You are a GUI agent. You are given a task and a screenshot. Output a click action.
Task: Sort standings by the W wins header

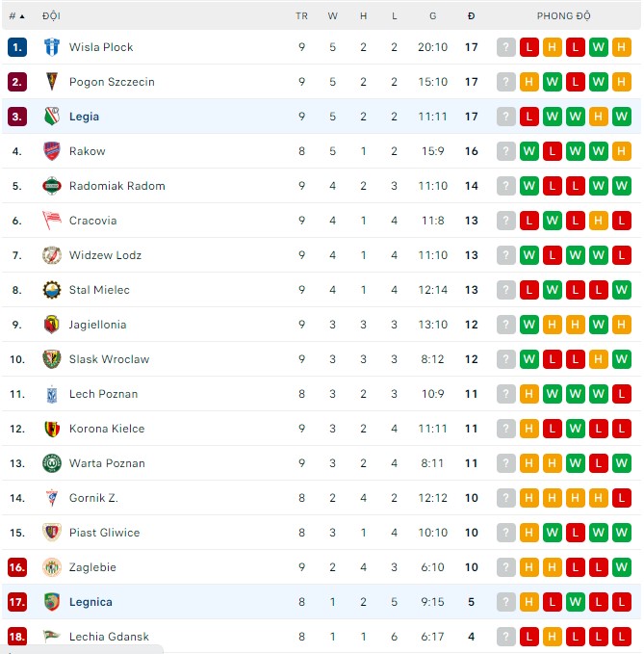coord(333,16)
